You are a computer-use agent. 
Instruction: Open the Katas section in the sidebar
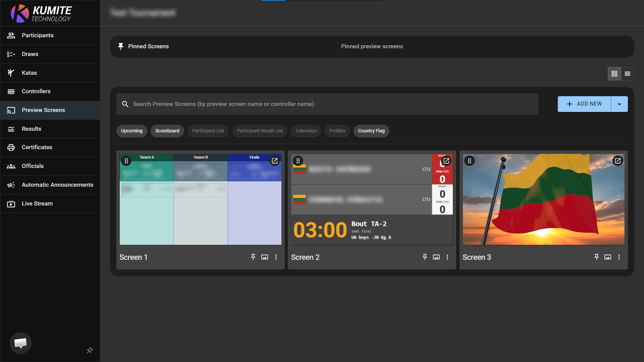(29, 73)
